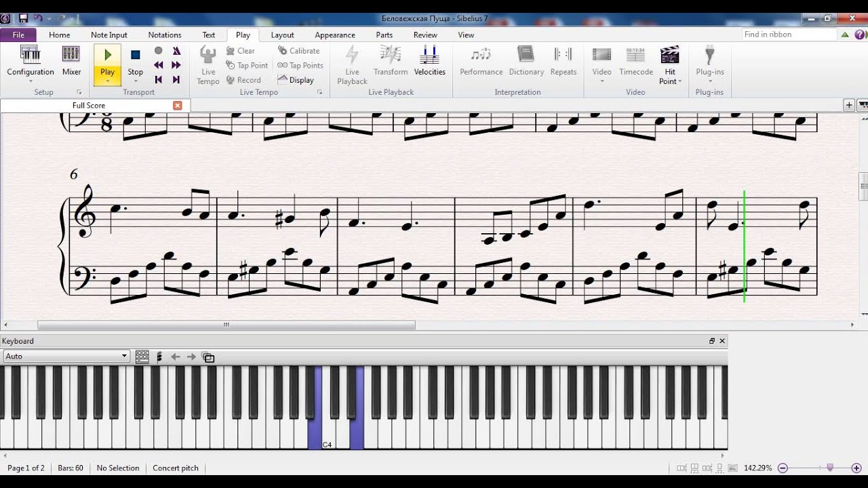Click the Find in ribbon search box
Viewport: 868px width, 488px height.
point(789,35)
